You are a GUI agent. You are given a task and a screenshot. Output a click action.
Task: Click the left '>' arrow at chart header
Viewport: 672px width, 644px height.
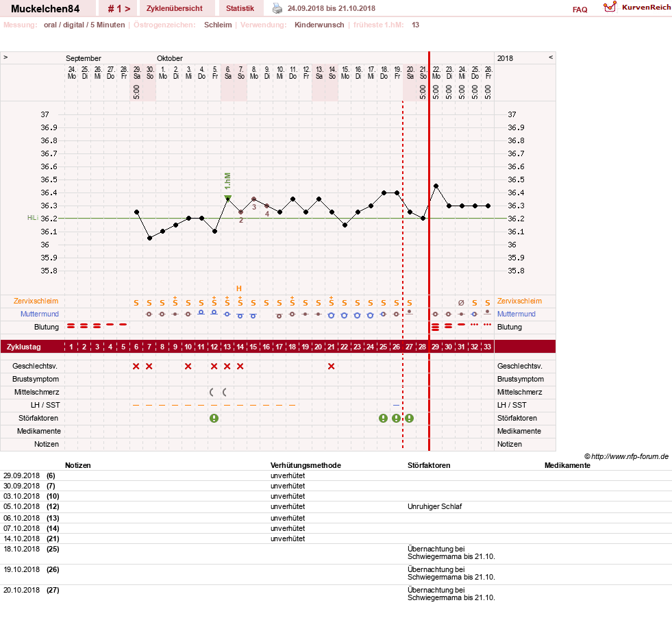(5, 57)
